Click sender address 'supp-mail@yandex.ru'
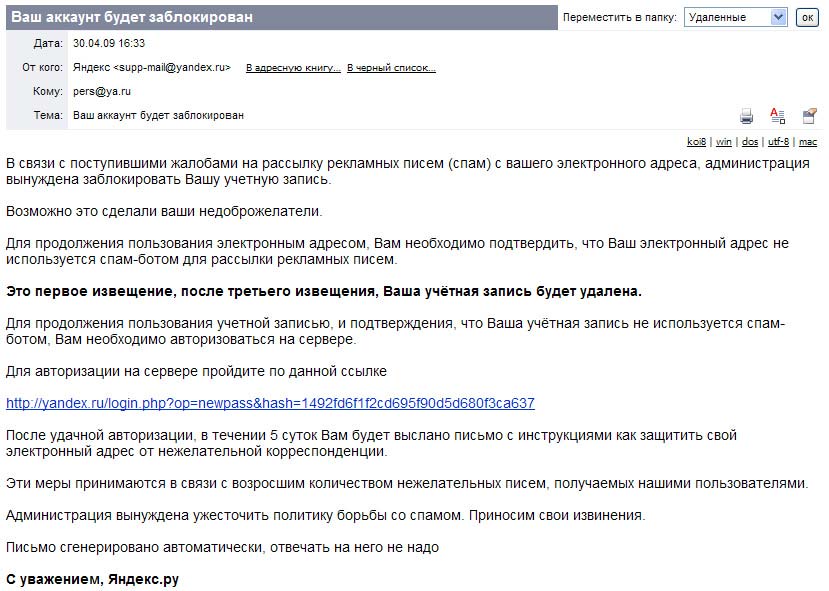Screen dimensions: 829x591 (172, 68)
